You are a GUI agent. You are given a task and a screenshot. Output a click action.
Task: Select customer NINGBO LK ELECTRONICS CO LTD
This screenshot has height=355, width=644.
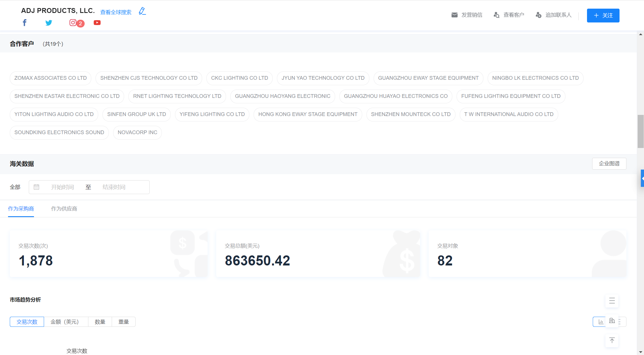[535, 78]
